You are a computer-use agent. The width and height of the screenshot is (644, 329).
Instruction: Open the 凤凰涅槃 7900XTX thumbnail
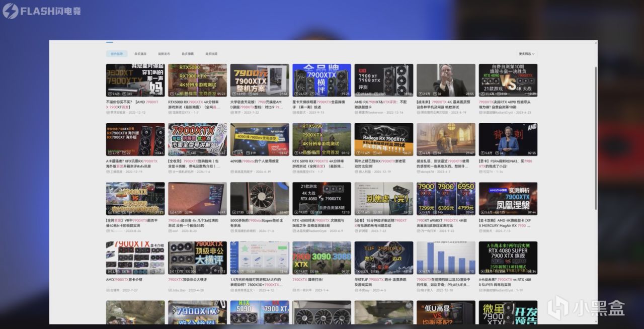[x=508, y=199]
